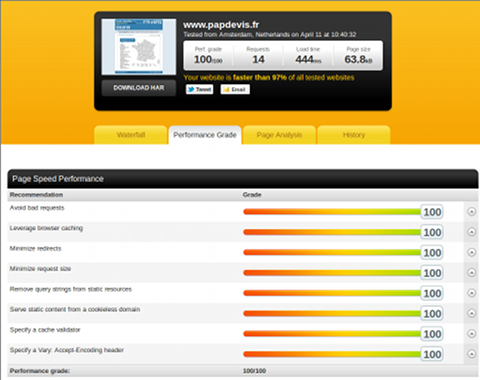Click the Page Speed Performance heading
The height and width of the screenshot is (380, 480).
click(58, 179)
